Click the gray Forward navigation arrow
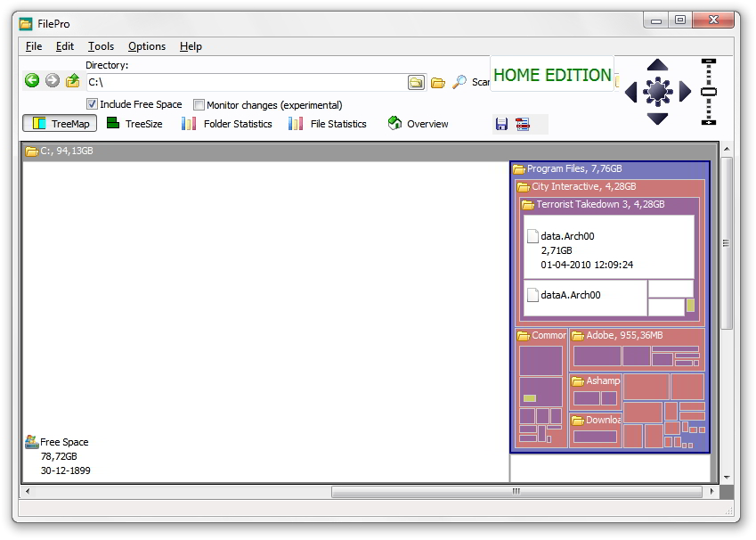Viewport: 756px width, 540px height. click(52, 80)
